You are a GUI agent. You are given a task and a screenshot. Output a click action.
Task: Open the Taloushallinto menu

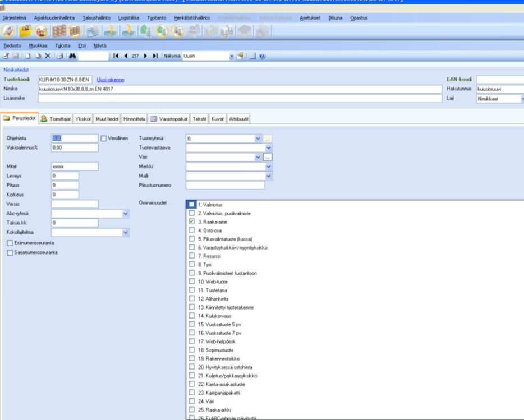point(96,18)
